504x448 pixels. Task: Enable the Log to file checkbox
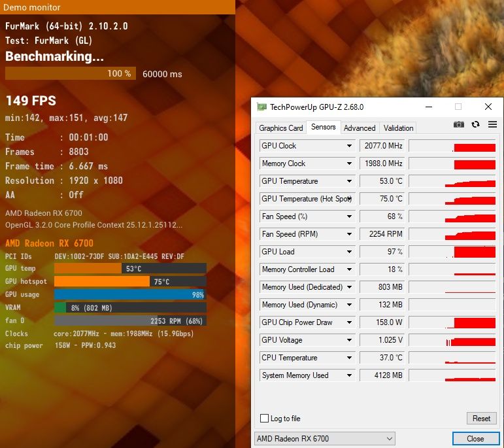coord(264,418)
